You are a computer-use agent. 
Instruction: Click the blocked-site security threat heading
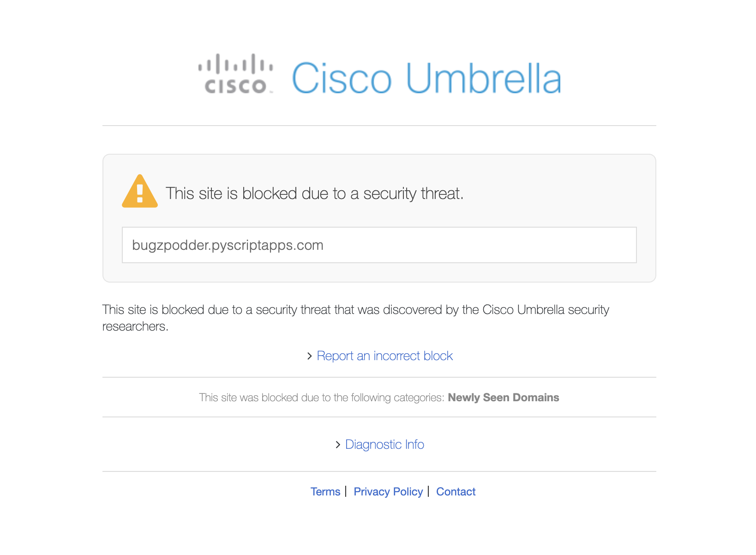pos(314,193)
